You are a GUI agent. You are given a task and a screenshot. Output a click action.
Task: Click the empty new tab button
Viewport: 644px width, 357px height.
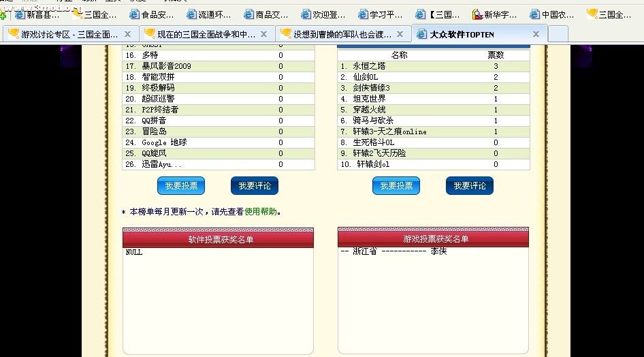point(558,34)
